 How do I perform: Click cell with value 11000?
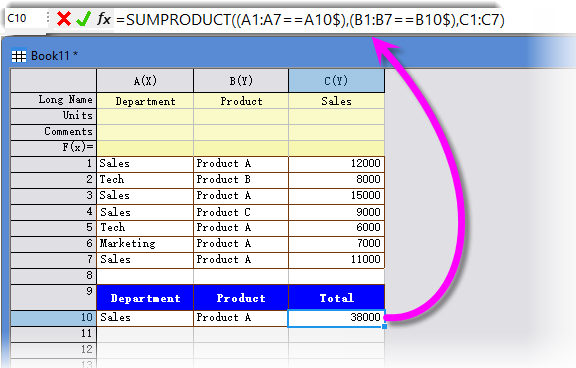[x=336, y=260]
